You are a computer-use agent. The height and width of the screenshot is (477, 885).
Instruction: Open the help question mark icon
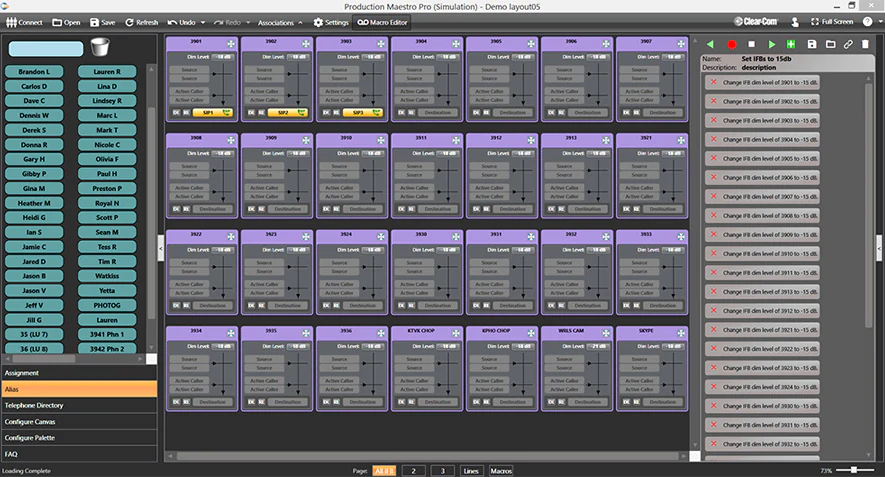(867, 22)
